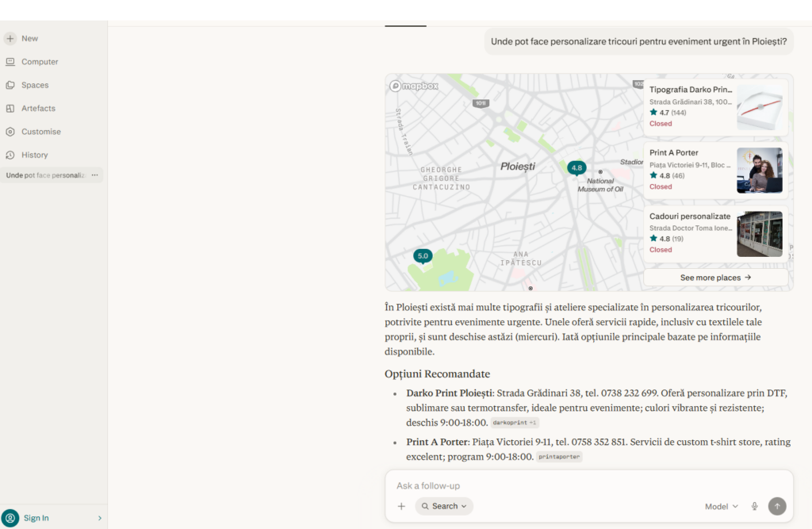Click the send arrow button
This screenshot has width=812, height=529.
(777, 506)
